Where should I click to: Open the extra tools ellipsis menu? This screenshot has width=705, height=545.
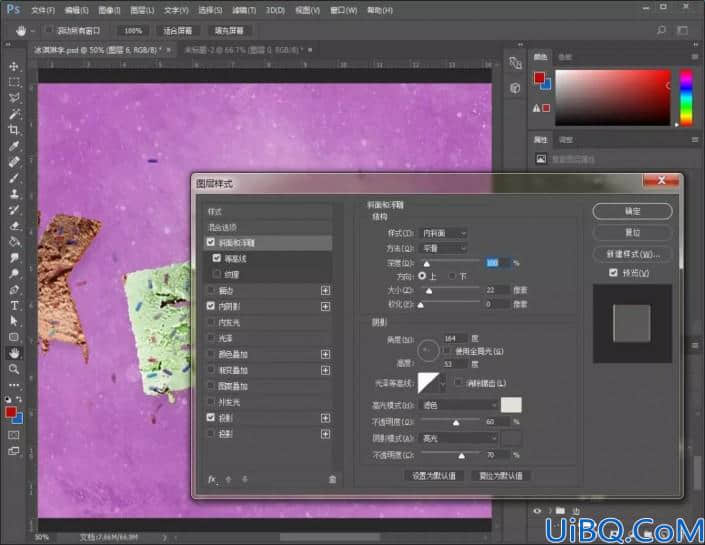(x=14, y=385)
